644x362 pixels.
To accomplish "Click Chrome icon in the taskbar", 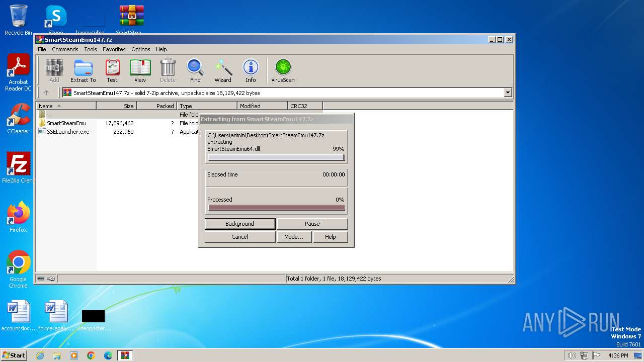I will (x=91, y=355).
